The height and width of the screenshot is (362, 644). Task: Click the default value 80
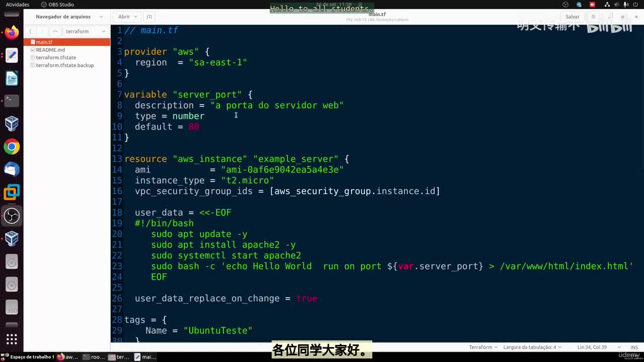click(194, 127)
